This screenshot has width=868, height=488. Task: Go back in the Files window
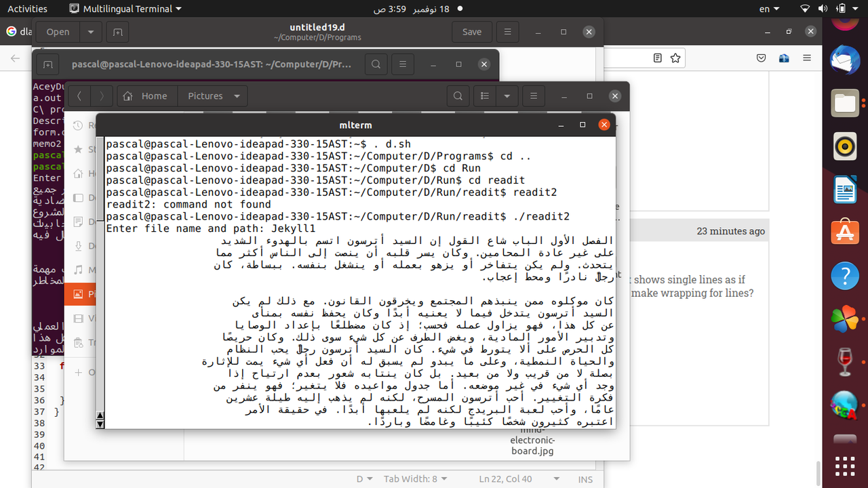[x=79, y=96]
